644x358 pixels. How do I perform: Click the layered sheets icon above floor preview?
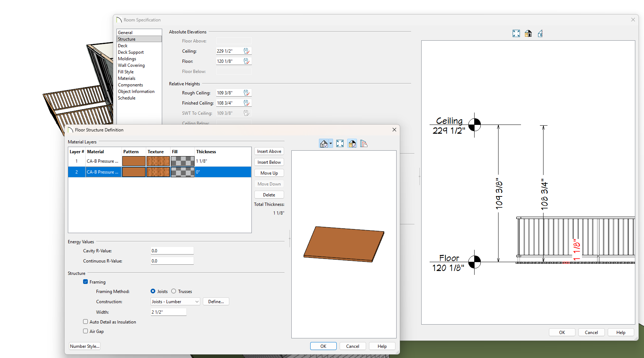[364, 144]
